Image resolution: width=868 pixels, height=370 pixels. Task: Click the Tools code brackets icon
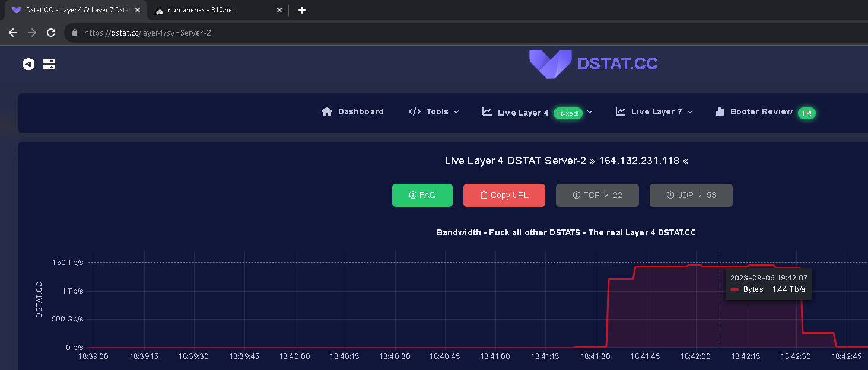pos(415,111)
